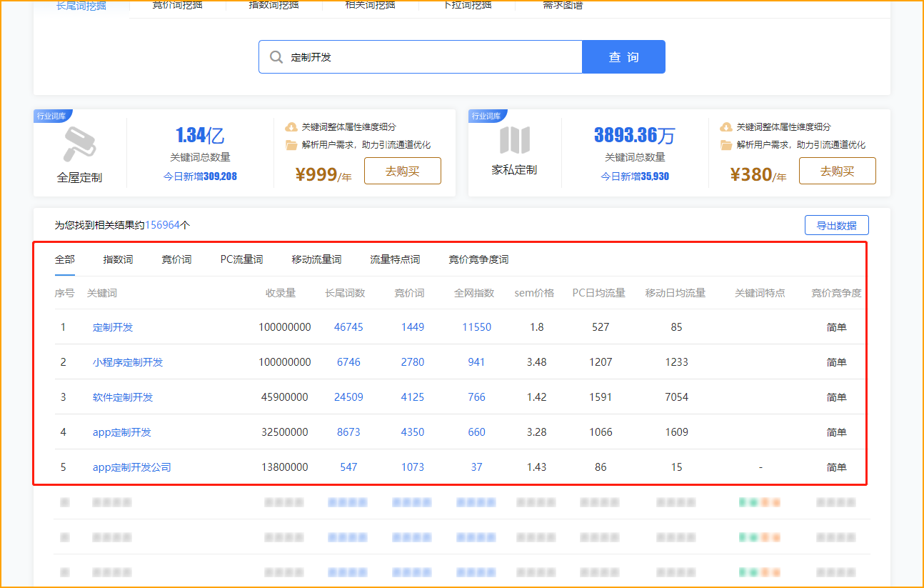Click the ¥380/年 price

pyautogui.click(x=758, y=175)
